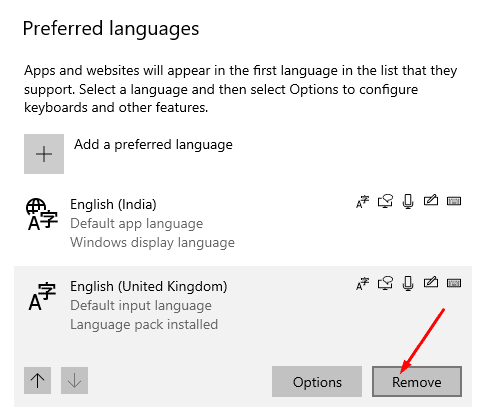Click text-to-speech icon for English (India)
Viewport: 479px width, 416px height.
tap(385, 201)
